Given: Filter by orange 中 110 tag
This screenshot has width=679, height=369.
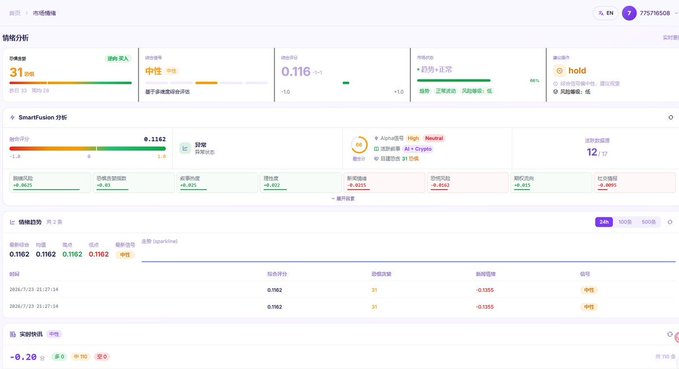Looking at the screenshot, I should [80, 356].
